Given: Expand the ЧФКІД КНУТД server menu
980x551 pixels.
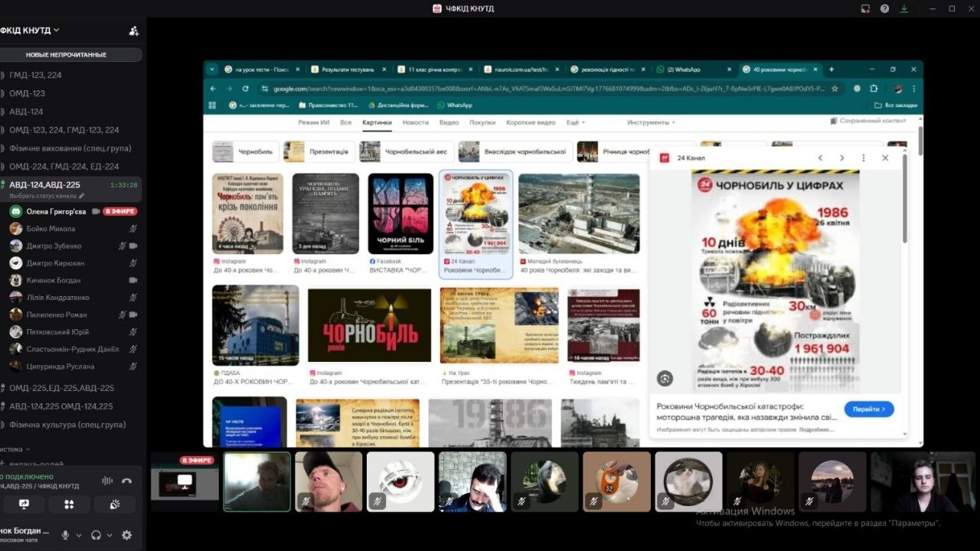Looking at the screenshot, I should click(31, 31).
